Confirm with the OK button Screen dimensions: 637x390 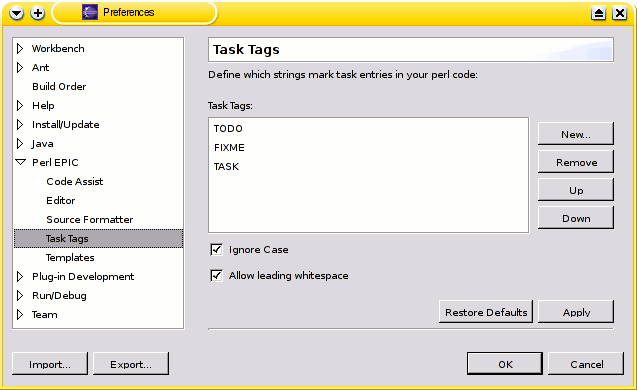(x=505, y=364)
